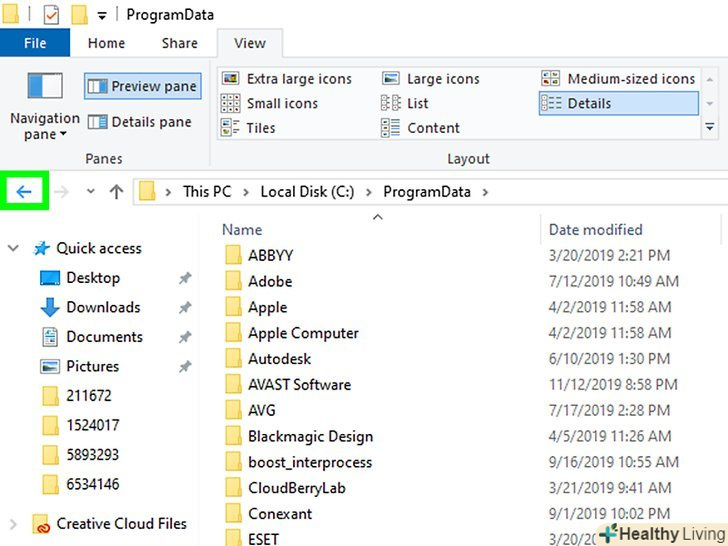The image size is (728, 546).
Task: Click the New folder icon in title bar
Action: 79,14
